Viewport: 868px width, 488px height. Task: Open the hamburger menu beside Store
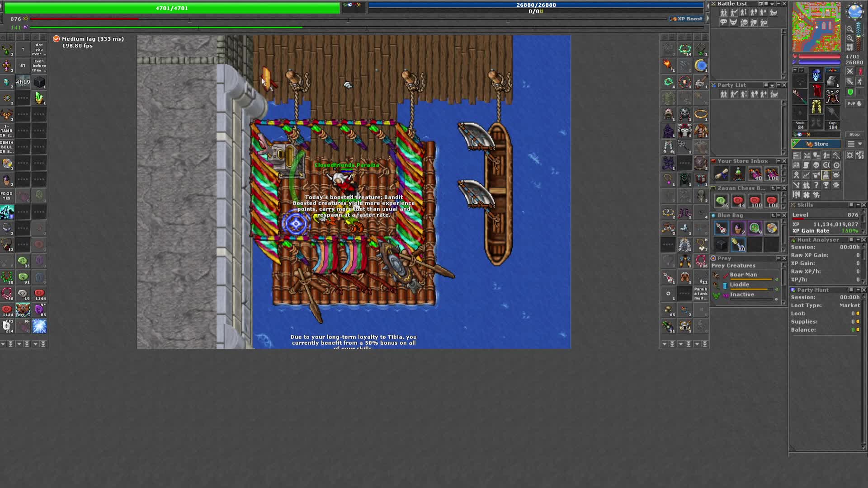851,144
